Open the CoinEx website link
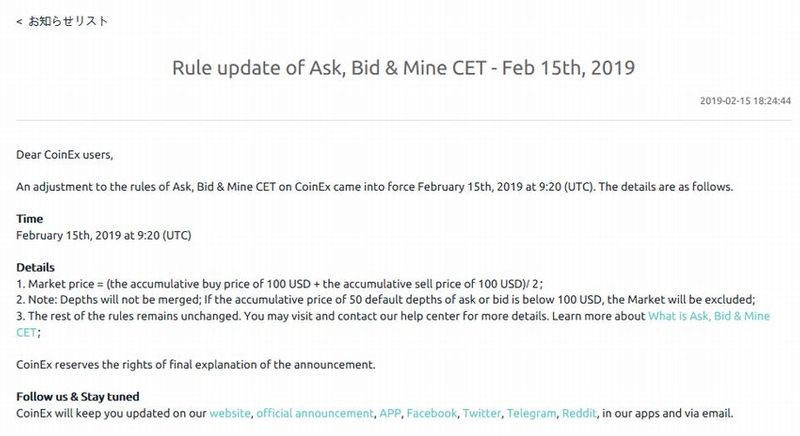 point(229,413)
